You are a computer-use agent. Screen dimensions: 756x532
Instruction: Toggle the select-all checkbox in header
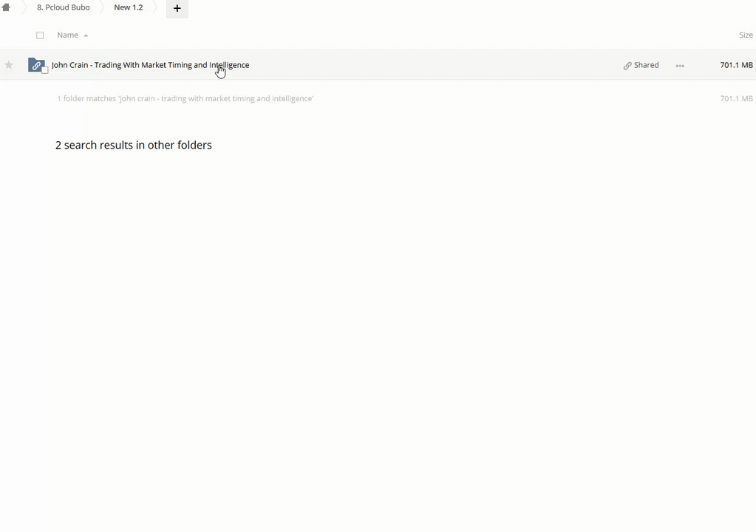(40, 35)
